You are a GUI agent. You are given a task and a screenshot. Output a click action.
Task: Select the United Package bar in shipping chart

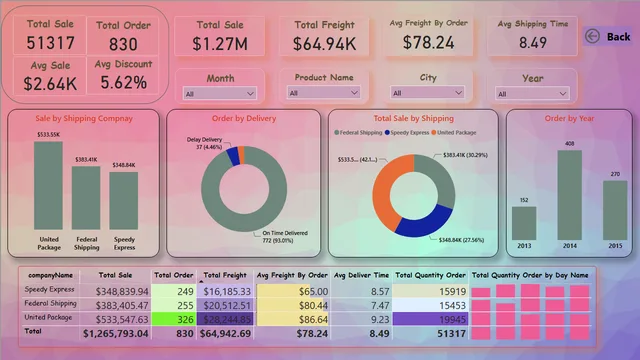(x=48, y=185)
